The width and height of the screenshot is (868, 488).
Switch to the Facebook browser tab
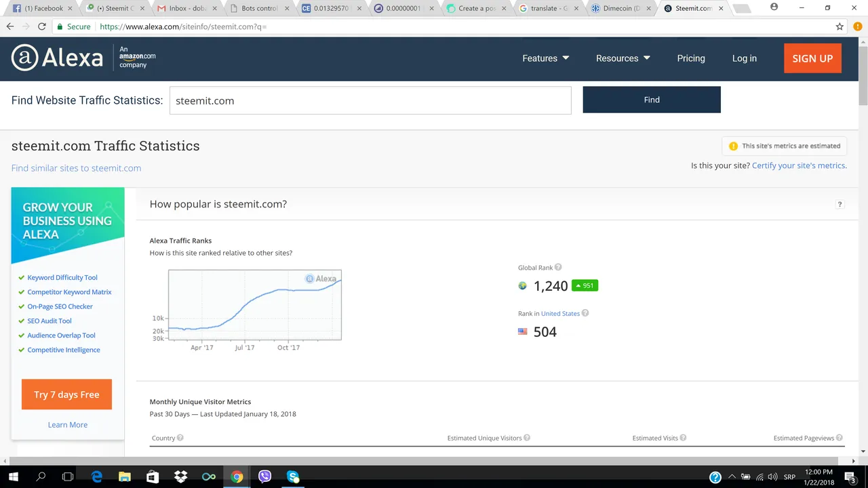point(43,8)
